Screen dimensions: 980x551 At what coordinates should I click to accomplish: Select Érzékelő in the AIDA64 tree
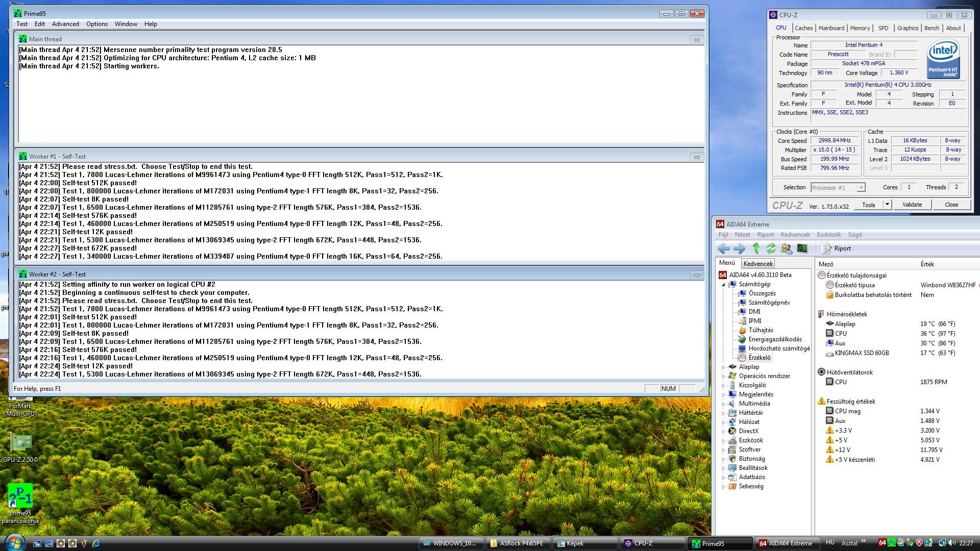[x=759, y=358]
